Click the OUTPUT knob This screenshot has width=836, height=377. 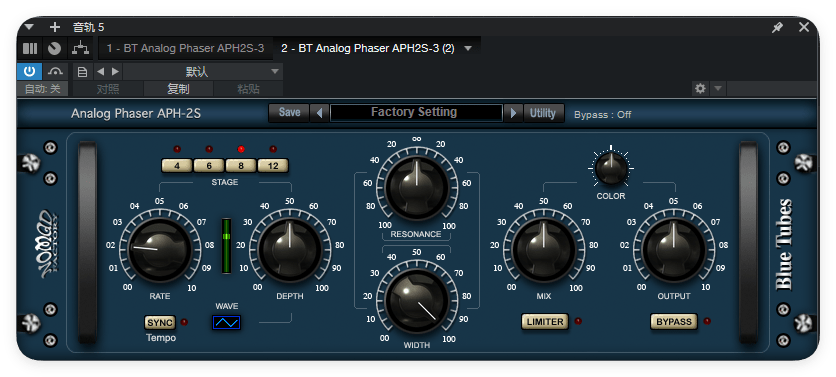(673, 250)
